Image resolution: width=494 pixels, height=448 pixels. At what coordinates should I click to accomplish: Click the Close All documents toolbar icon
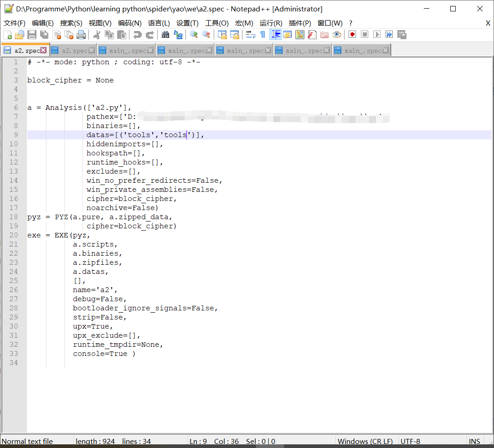point(69,35)
